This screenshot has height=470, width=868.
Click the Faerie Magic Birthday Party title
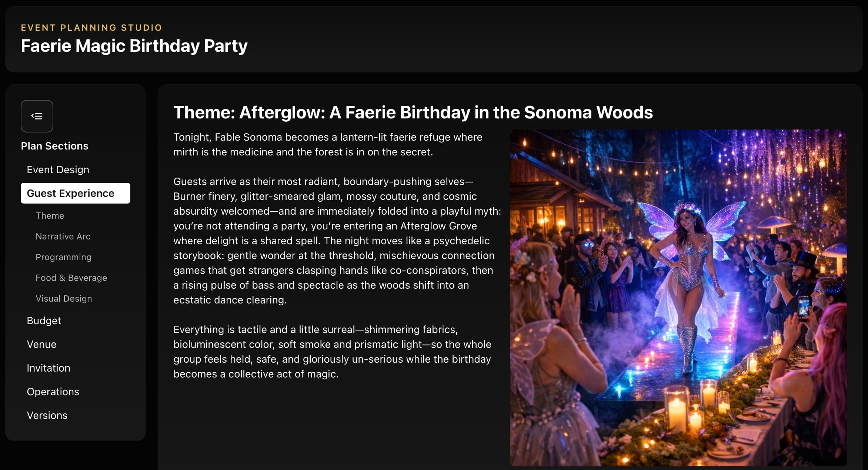pos(134,46)
